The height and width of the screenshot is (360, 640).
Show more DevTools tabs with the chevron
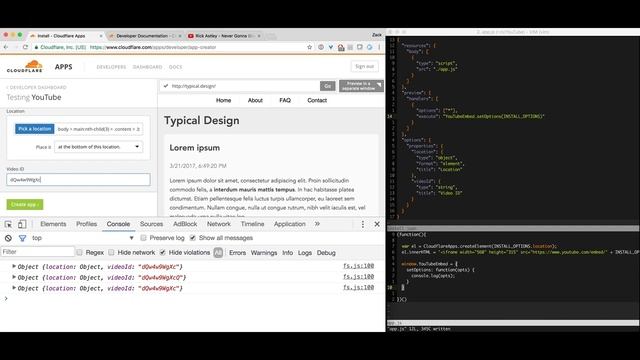point(317,224)
